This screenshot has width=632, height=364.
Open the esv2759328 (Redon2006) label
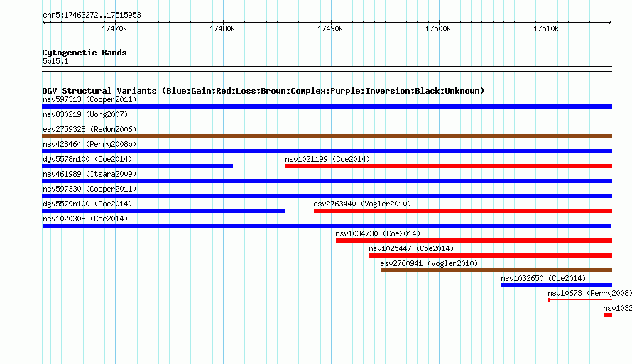coord(89,129)
